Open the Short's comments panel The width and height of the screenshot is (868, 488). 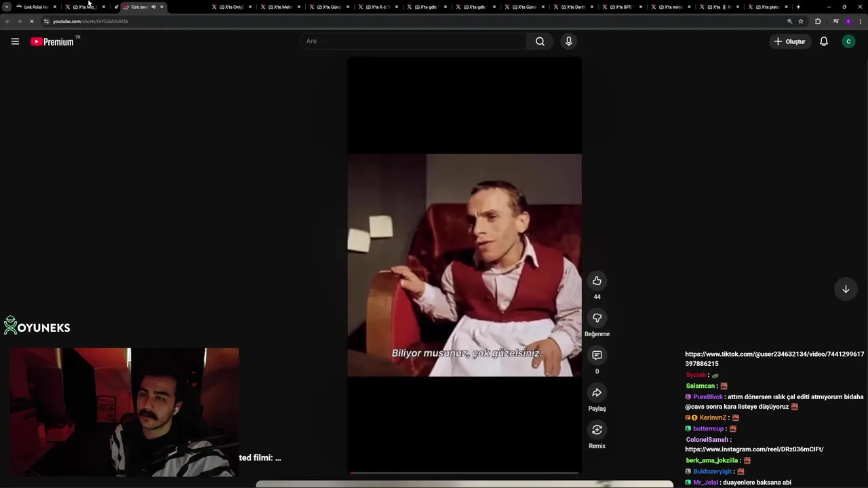pyautogui.click(x=597, y=355)
